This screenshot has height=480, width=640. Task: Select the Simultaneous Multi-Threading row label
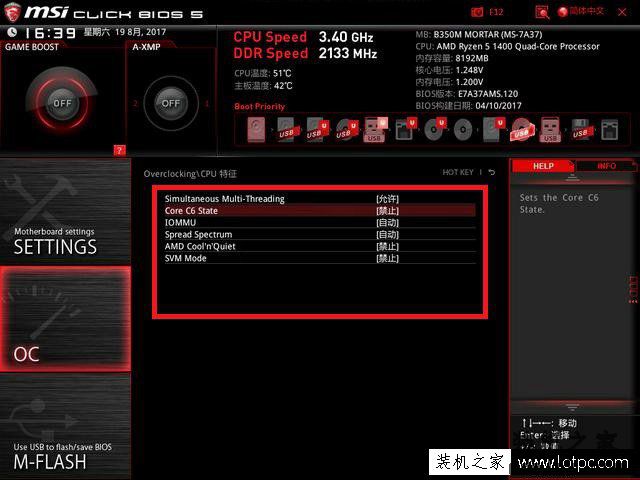(224, 199)
